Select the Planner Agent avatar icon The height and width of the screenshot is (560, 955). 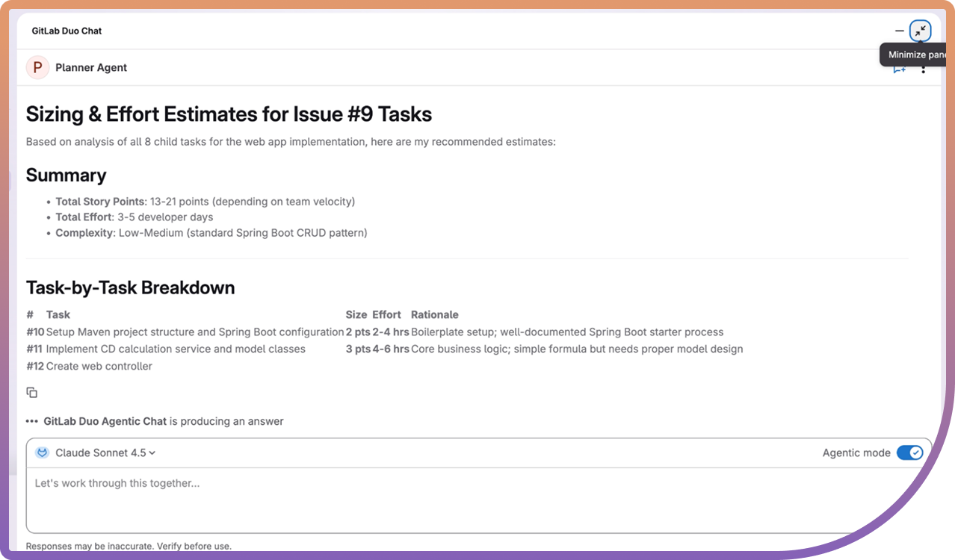pyautogui.click(x=37, y=67)
